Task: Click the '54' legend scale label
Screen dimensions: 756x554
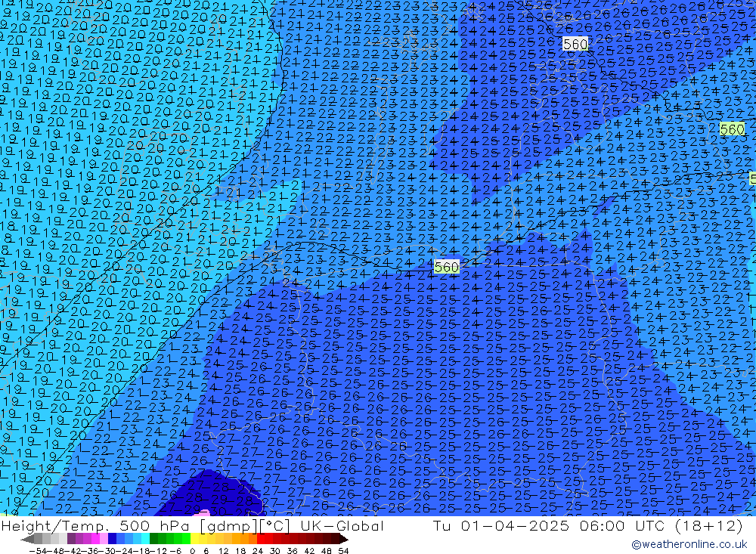Action: (343, 551)
